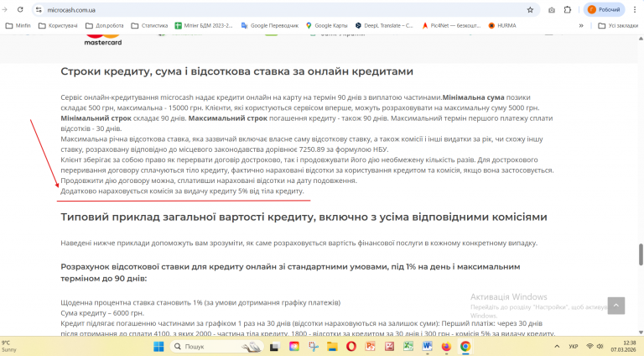Image resolution: width=644 pixels, height=356 pixels.
Task: Click the scrollbar up arrow
Action: pos(641,39)
